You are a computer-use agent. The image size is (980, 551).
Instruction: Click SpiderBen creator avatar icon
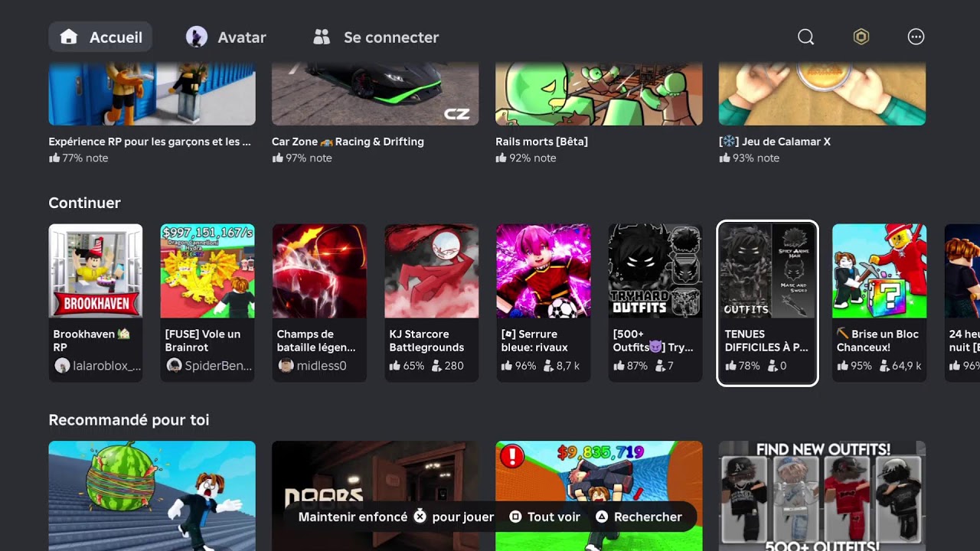[174, 366]
